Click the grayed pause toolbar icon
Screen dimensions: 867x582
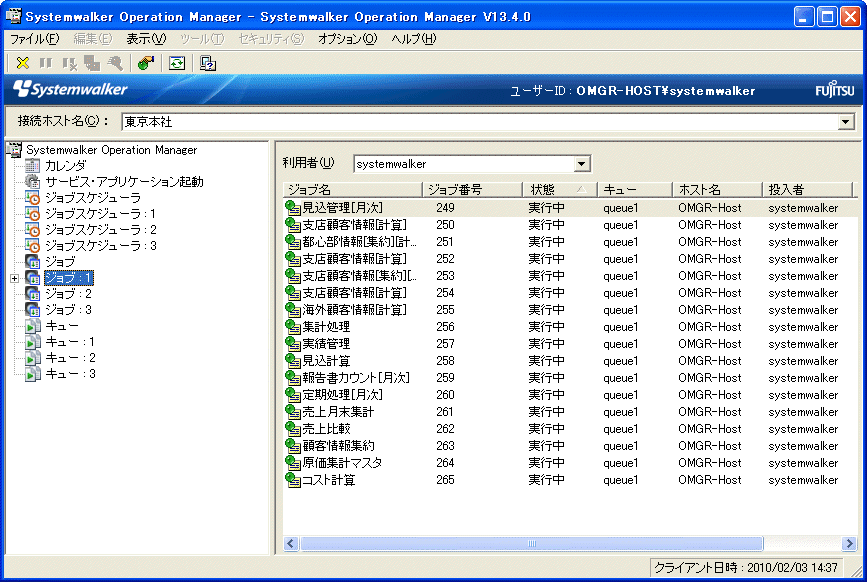(x=46, y=63)
